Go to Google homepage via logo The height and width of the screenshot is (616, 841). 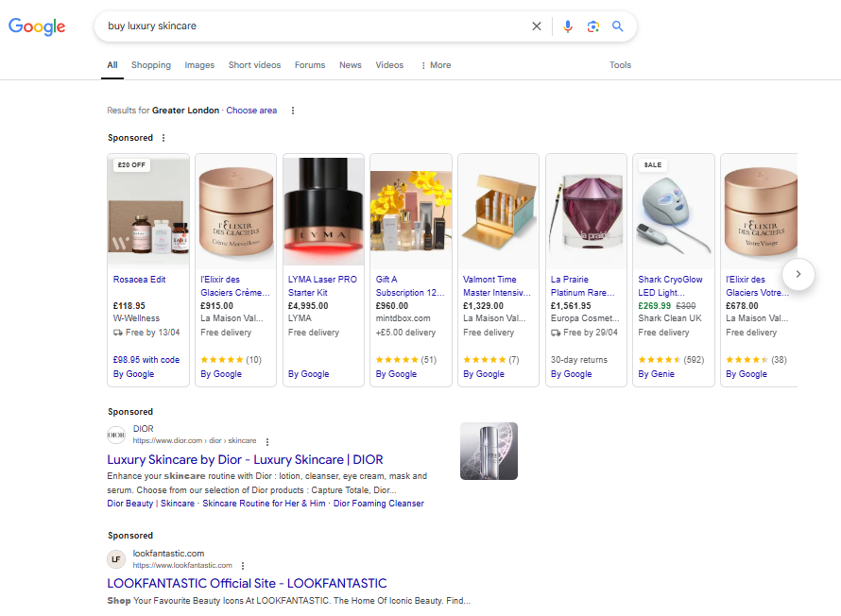[x=37, y=26]
